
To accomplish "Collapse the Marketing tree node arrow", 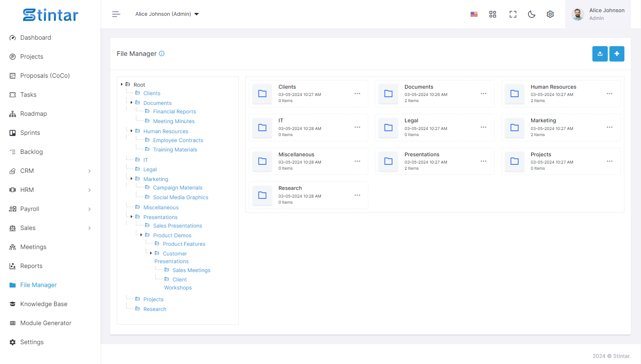I will [131, 179].
